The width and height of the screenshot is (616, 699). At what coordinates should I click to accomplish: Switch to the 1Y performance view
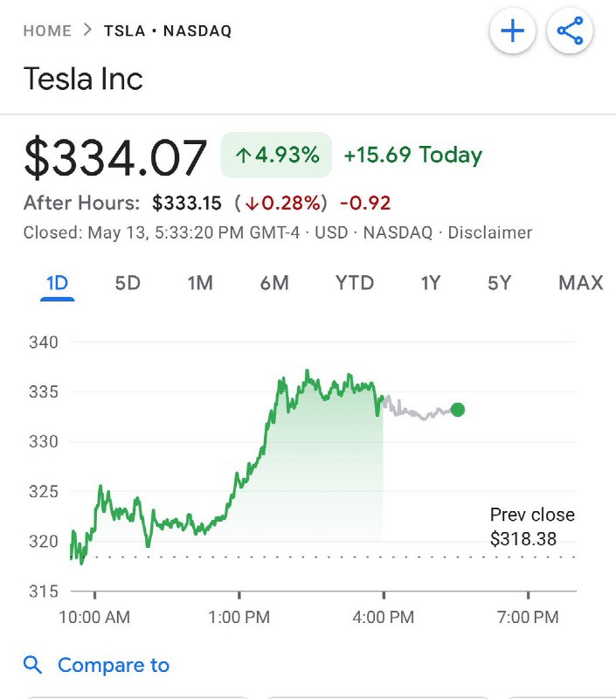point(430,283)
